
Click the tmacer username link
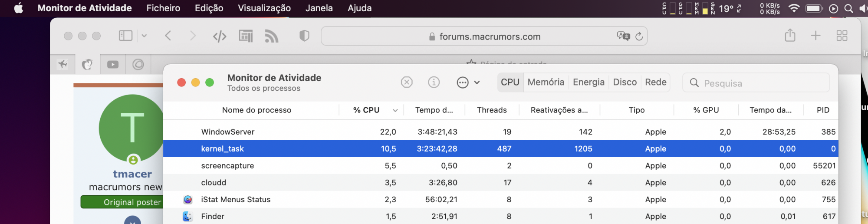pyautogui.click(x=132, y=174)
